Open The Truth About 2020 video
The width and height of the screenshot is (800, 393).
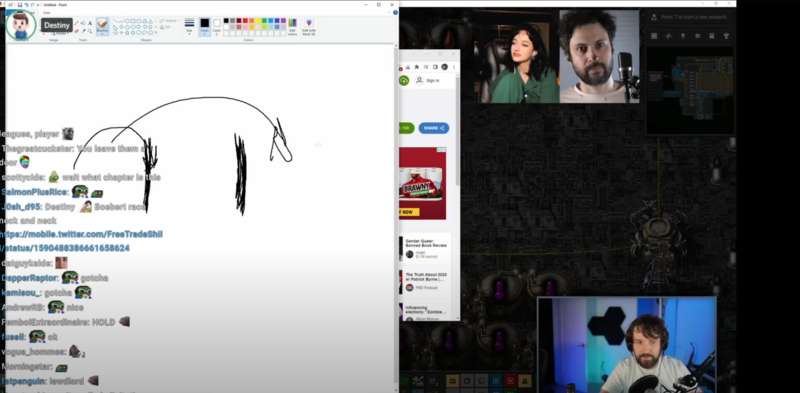click(x=426, y=277)
